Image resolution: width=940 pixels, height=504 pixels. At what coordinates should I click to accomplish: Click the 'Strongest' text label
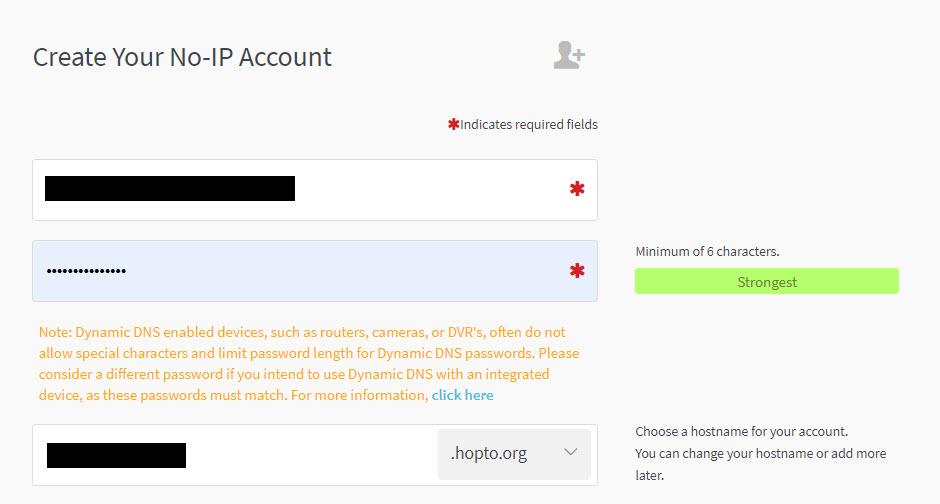coord(767,282)
